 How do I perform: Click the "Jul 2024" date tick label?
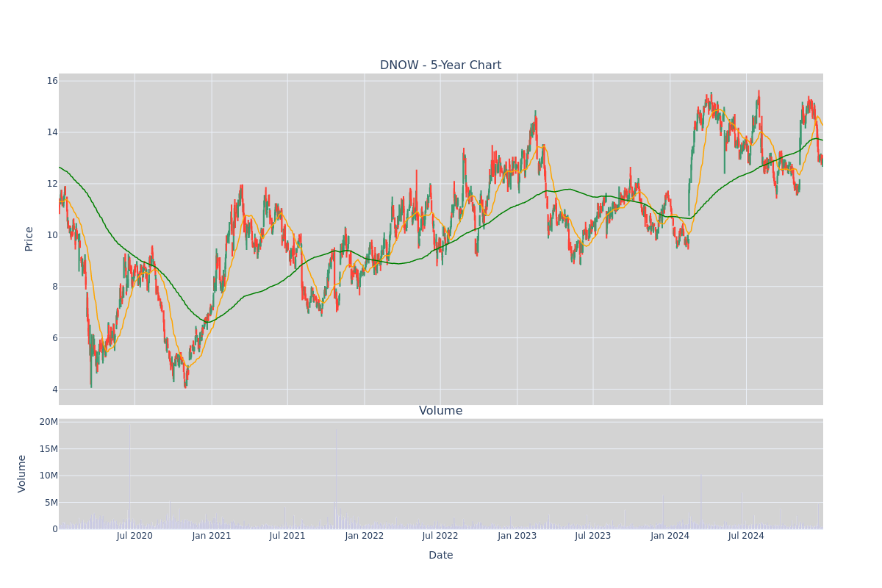point(746,536)
